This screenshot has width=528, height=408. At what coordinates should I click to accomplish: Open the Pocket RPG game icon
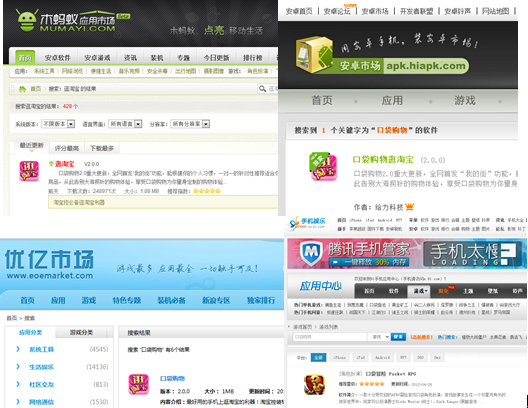pyautogui.click(x=314, y=384)
